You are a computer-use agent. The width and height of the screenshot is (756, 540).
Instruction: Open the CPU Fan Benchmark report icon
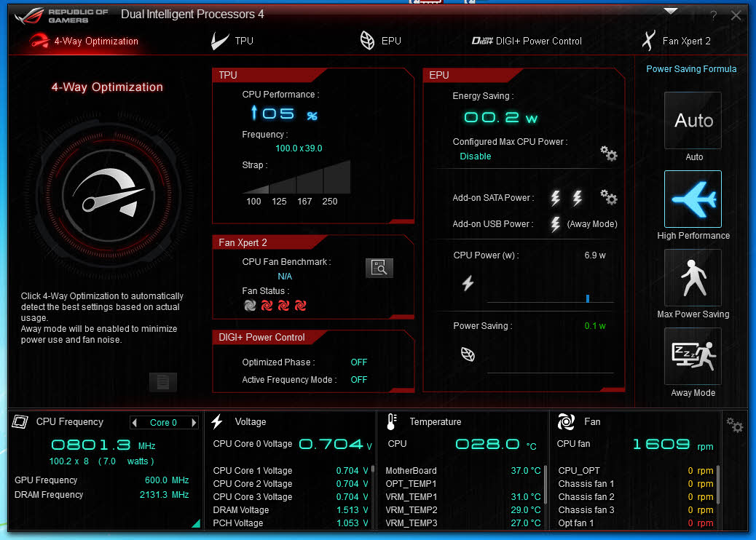[x=379, y=268]
